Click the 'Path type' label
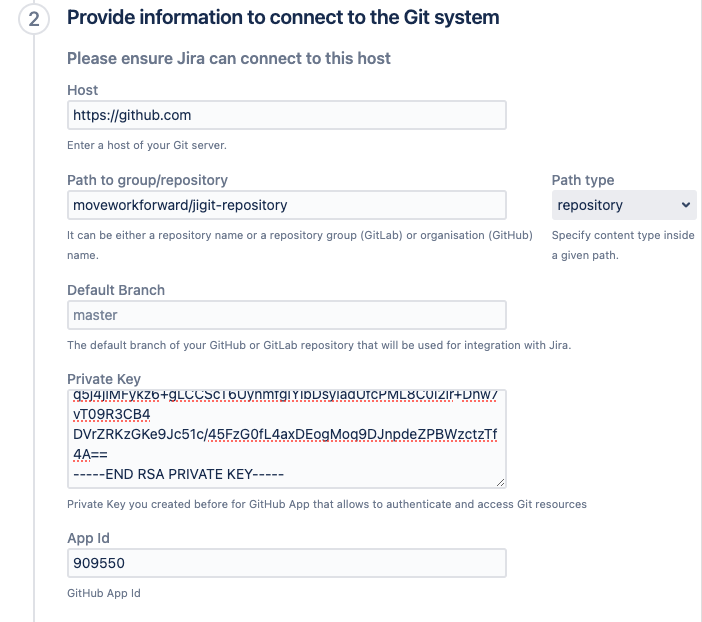Viewport: 702px width, 622px height. coord(583,180)
